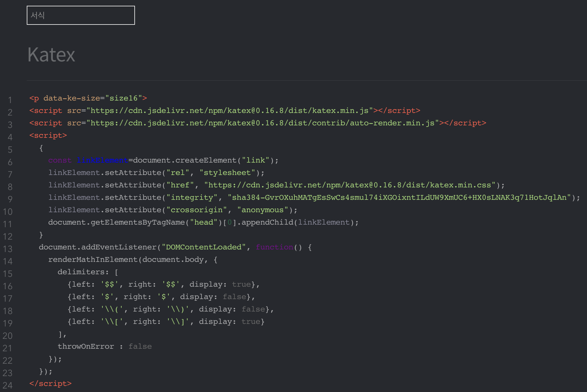587x392 pixels.
Task: Click the auto-render.min.js script source line
Action: pyautogui.click(x=258, y=123)
